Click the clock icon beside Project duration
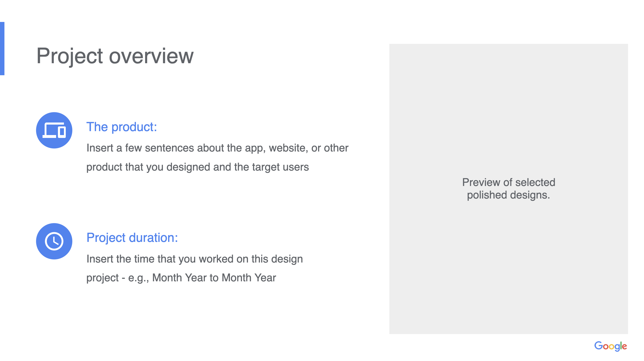 (54, 241)
